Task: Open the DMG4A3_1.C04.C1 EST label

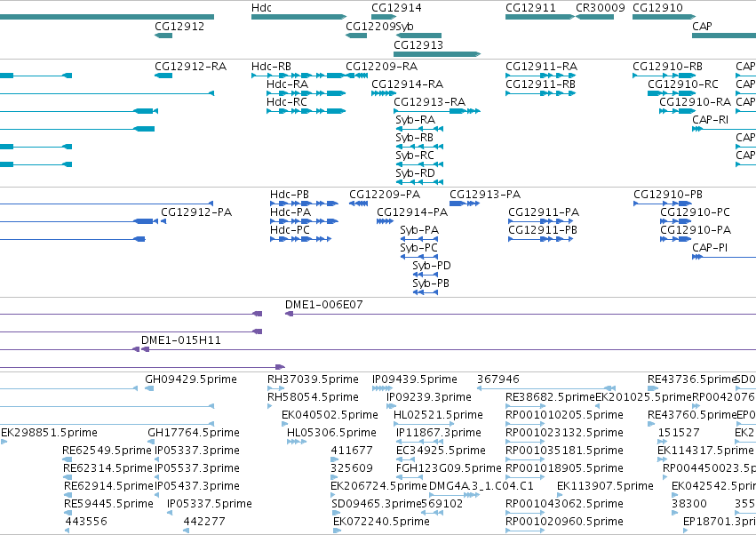Action: [x=481, y=487]
